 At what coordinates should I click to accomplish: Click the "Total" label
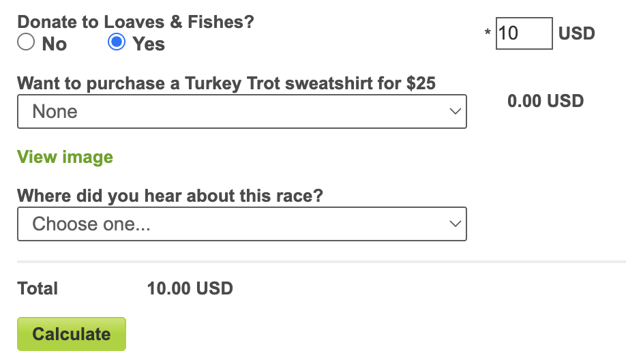[38, 288]
